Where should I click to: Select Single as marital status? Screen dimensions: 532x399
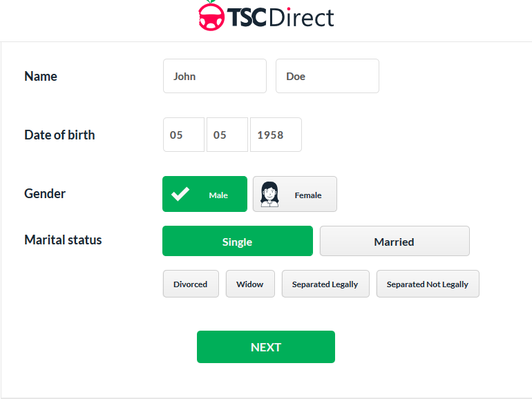click(x=238, y=242)
